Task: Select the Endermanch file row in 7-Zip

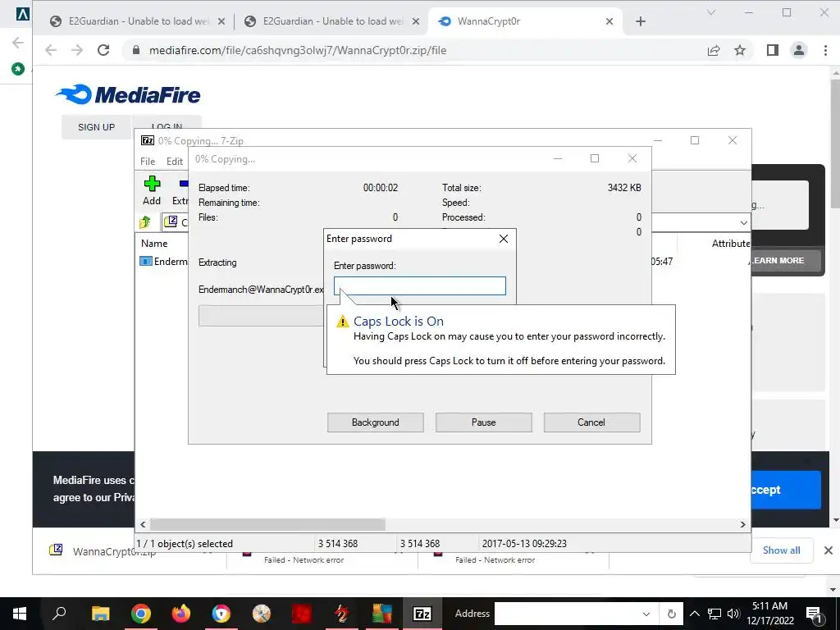Action: pos(163,261)
